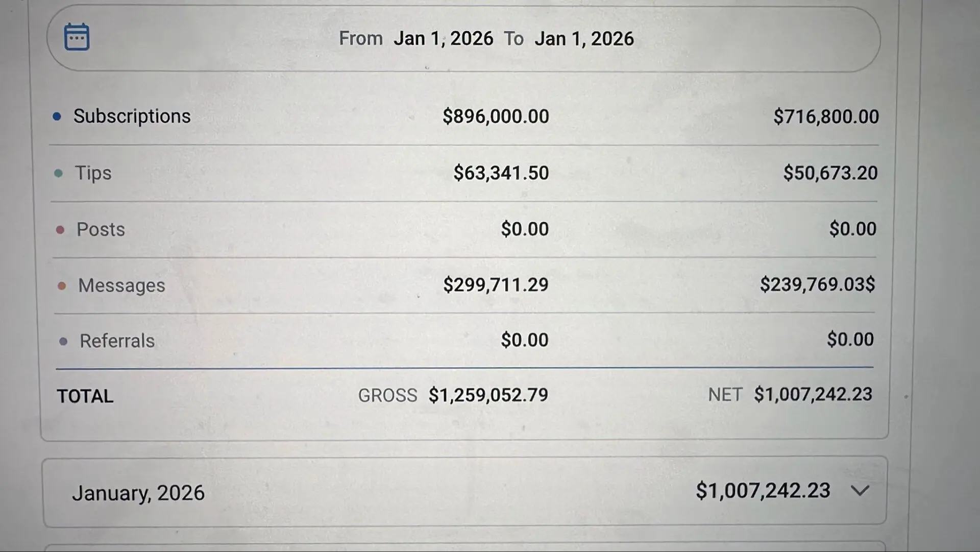Click the red Posts category dot
Viewport: 980px width, 552px height.
pyautogui.click(x=60, y=229)
